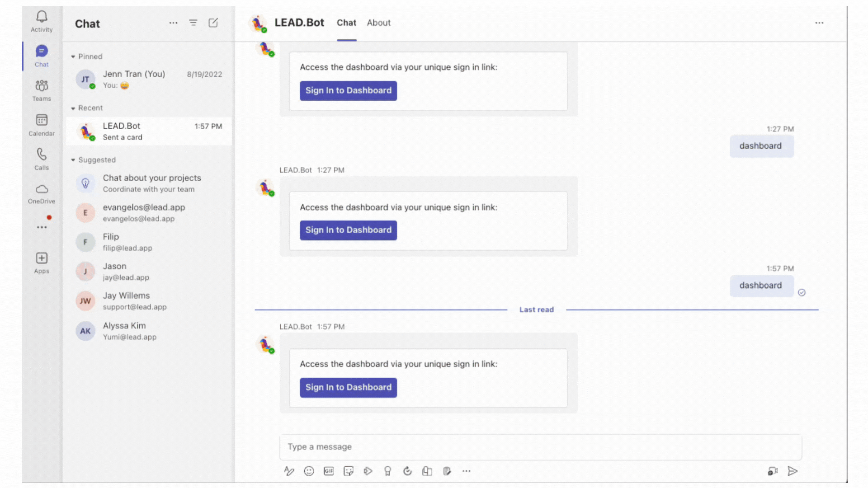Collapse the Pinned chats section
This screenshot has width=868, height=488.
[x=73, y=57]
